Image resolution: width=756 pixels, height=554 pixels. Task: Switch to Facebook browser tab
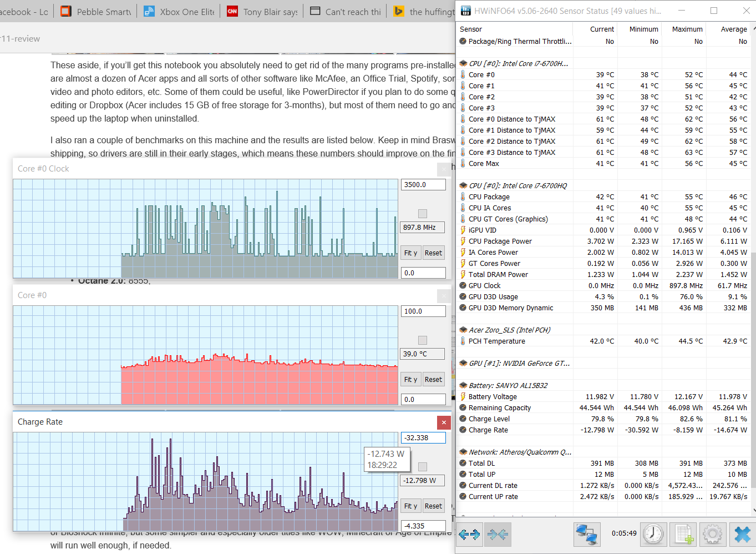tap(26, 11)
